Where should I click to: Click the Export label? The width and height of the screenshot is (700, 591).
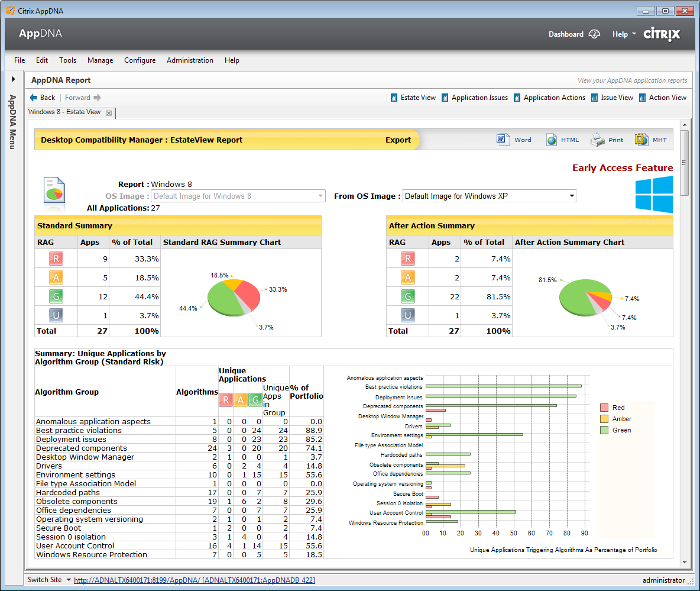398,140
